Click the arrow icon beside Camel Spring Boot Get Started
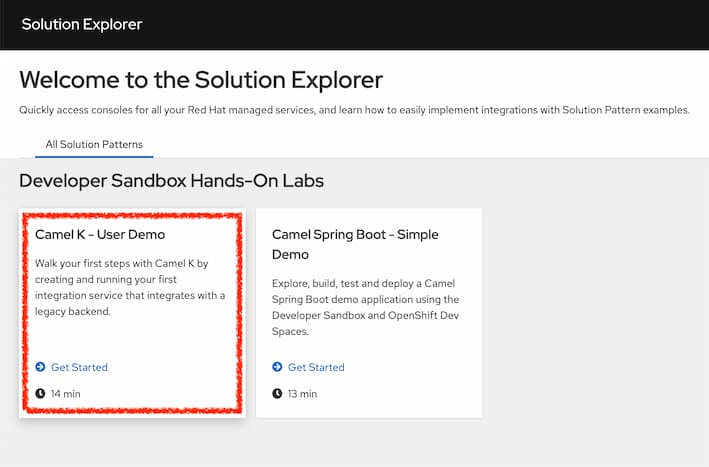The height and width of the screenshot is (467, 709). pyautogui.click(x=277, y=367)
